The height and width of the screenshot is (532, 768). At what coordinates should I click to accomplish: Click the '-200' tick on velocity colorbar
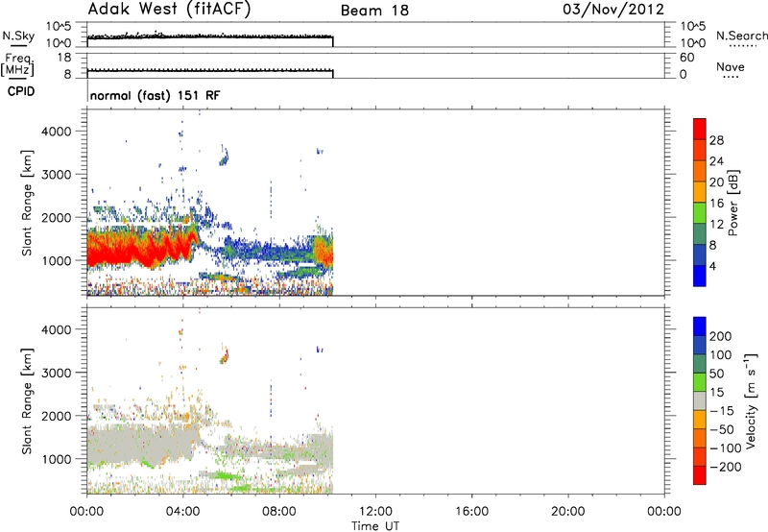tap(726, 467)
